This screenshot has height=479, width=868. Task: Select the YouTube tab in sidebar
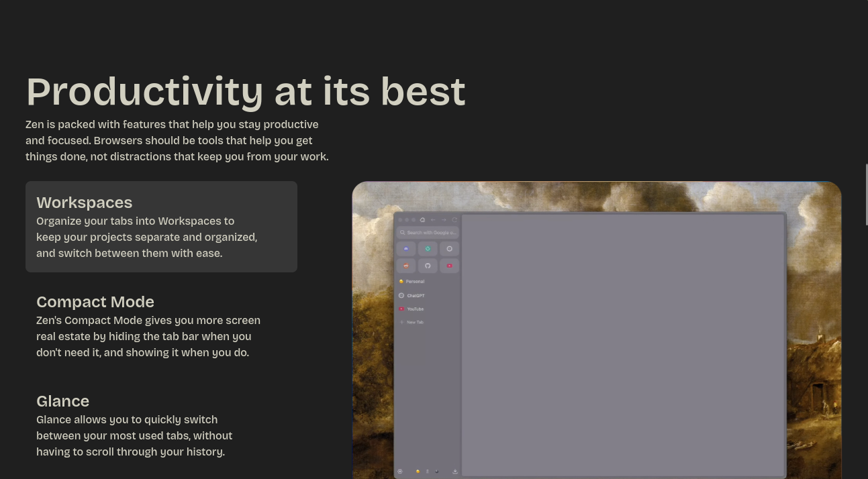(415, 309)
